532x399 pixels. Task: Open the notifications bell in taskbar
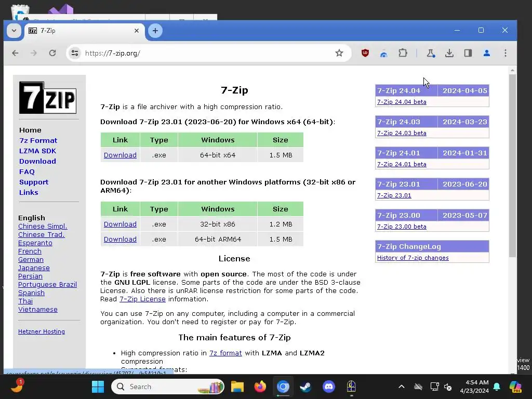[497, 387]
